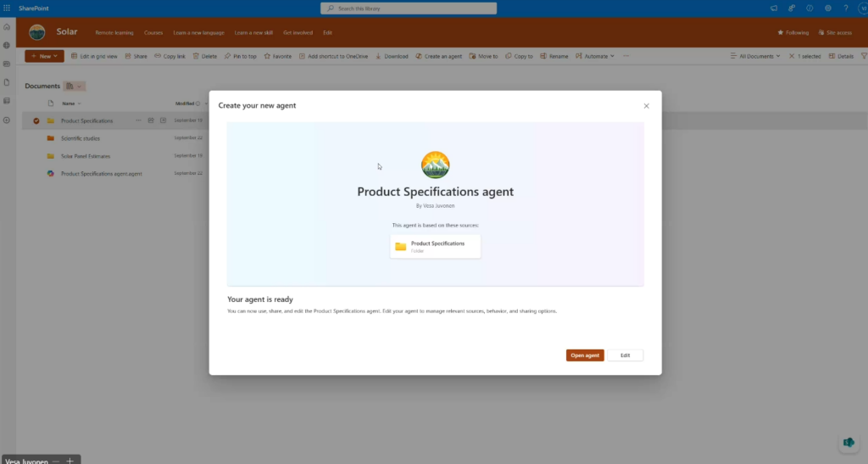Click Download in the command bar

tap(392, 56)
